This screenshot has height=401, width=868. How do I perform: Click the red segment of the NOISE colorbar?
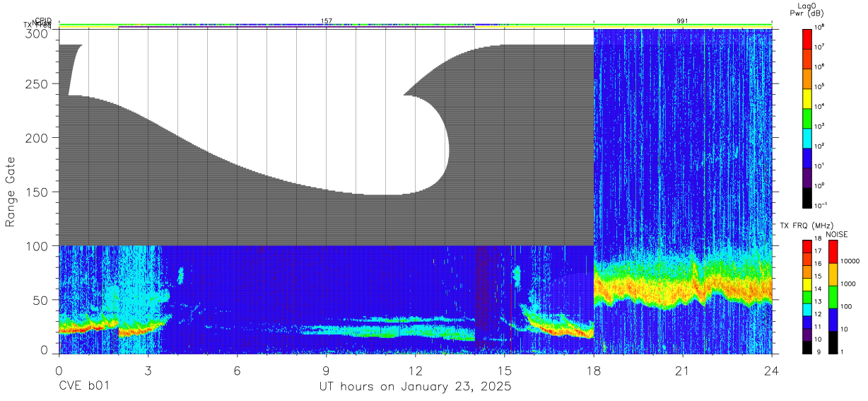833,252
